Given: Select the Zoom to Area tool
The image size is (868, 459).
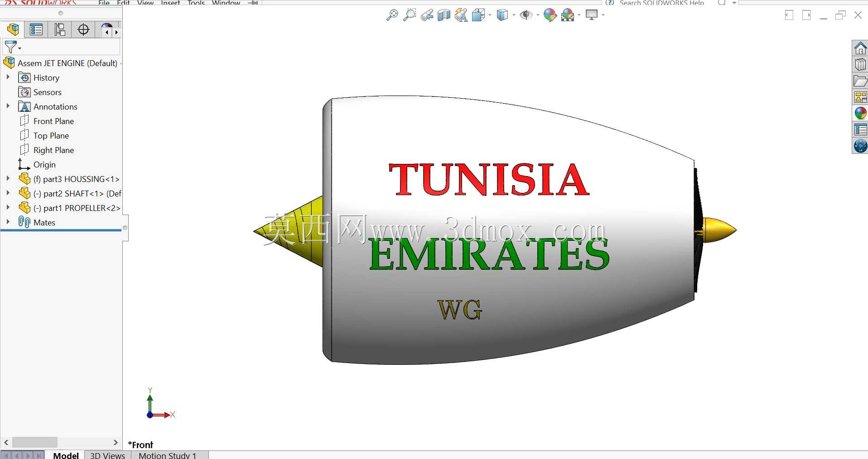Looking at the screenshot, I should coord(410,15).
